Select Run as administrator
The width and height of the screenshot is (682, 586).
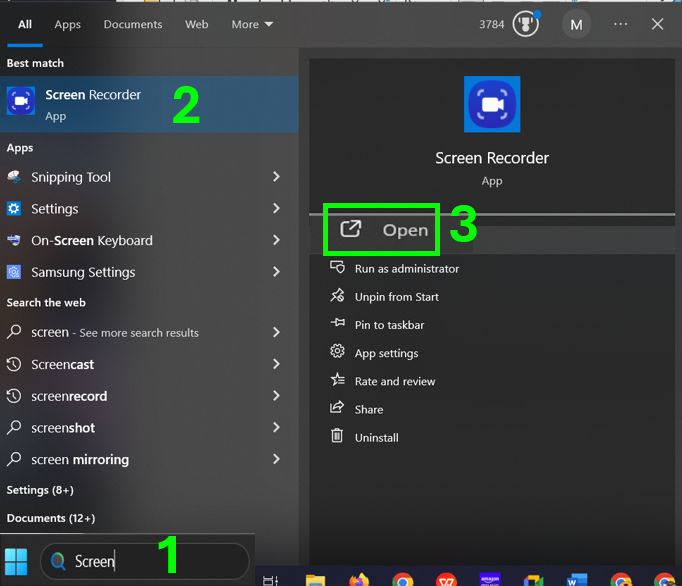click(406, 268)
